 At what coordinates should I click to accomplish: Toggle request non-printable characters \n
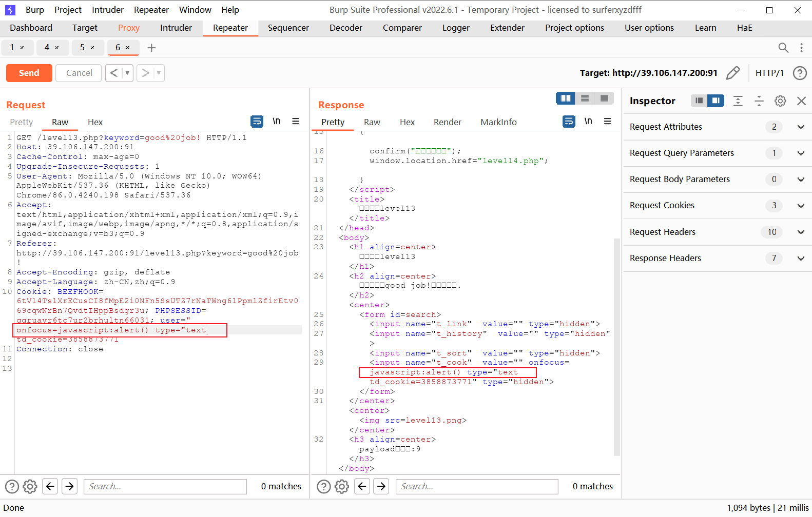(x=276, y=121)
